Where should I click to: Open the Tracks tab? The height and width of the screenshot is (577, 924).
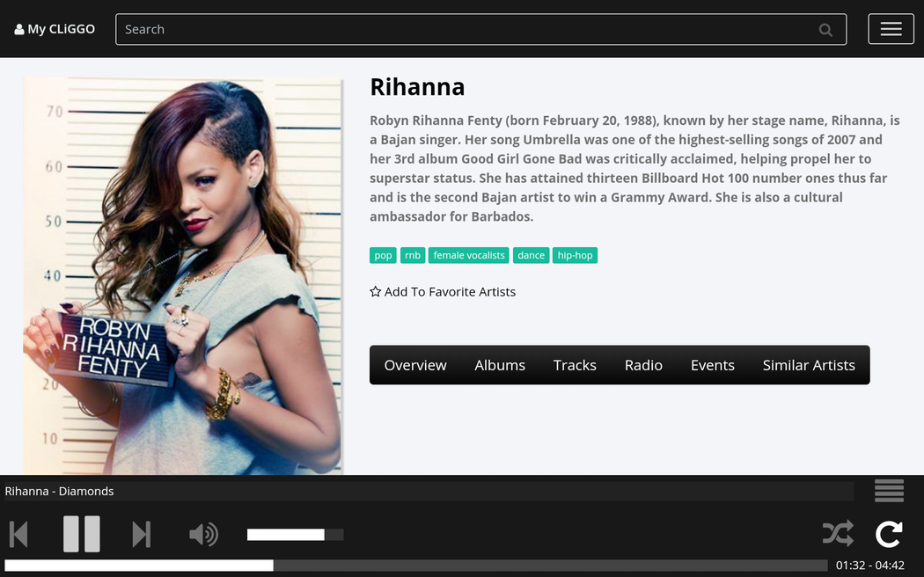click(575, 365)
